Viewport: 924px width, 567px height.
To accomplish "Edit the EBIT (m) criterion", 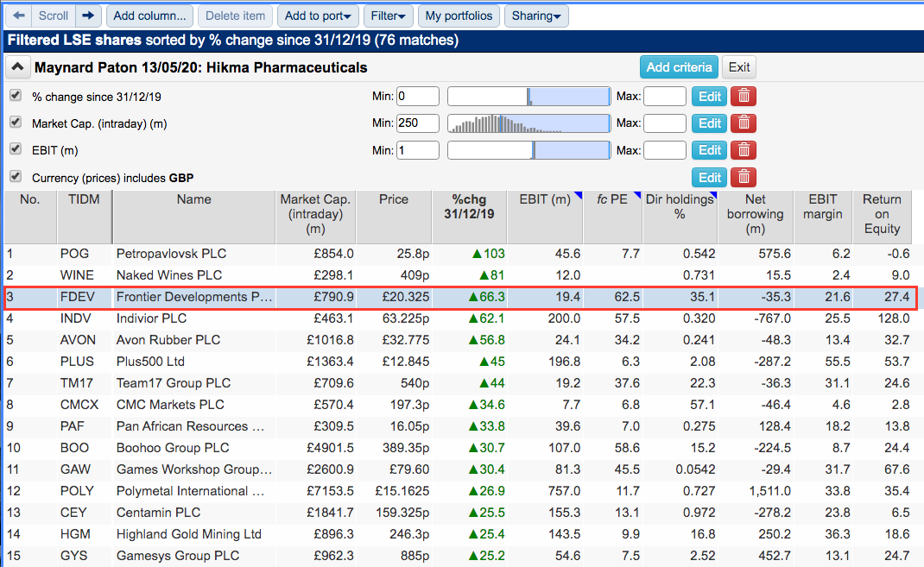I will (709, 150).
